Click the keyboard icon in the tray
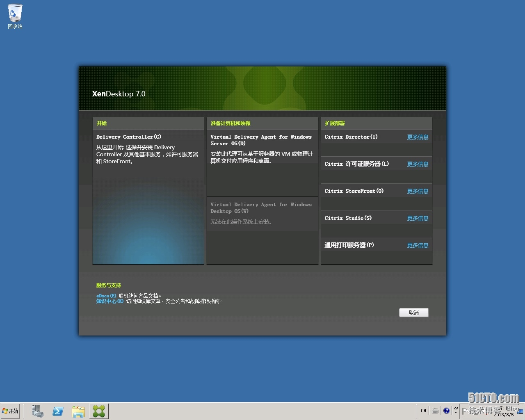 tap(435, 411)
